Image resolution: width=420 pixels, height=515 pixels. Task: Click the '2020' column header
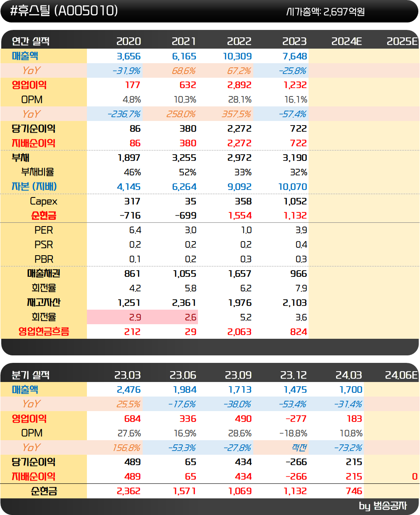(x=128, y=41)
